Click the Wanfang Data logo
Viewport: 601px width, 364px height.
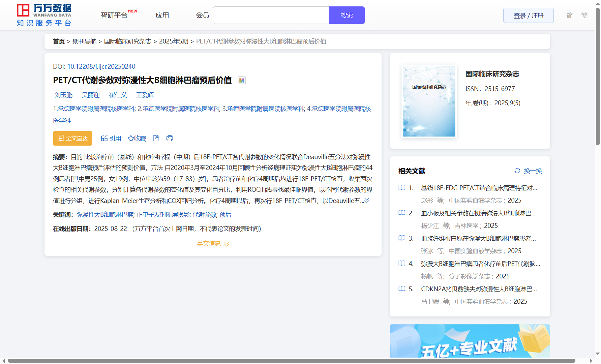coord(44,15)
